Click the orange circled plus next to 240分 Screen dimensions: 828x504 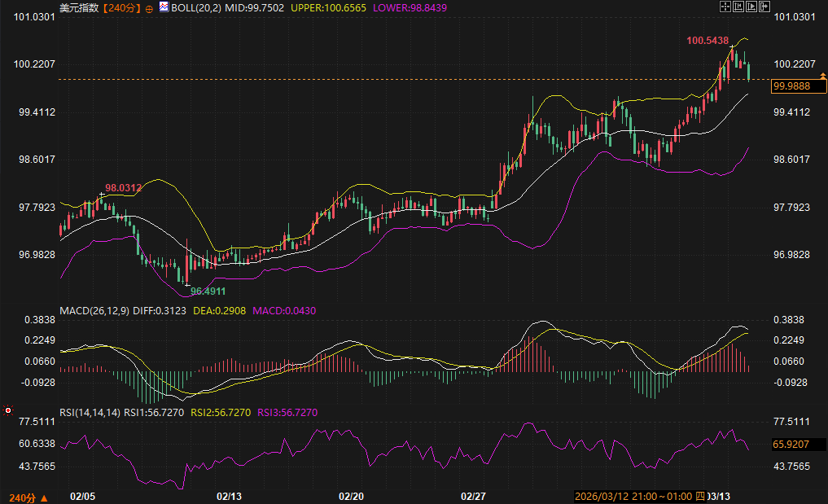149,7
